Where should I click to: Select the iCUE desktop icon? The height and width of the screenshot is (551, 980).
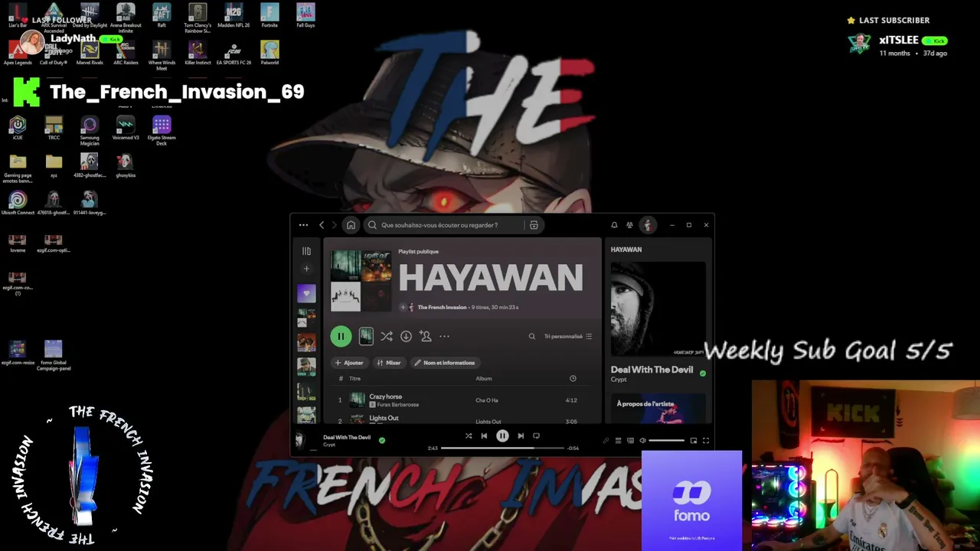(x=18, y=128)
